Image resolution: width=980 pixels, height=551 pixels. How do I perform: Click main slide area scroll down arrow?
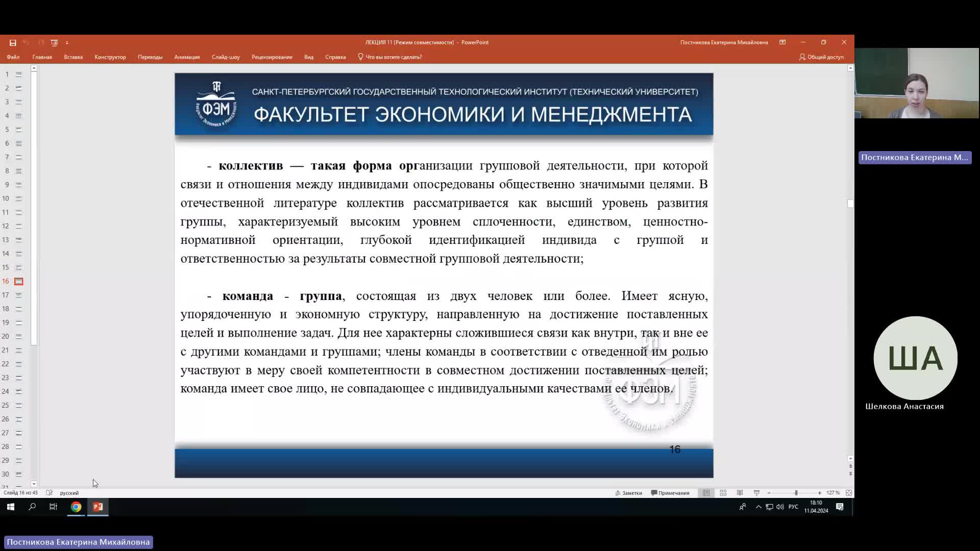850,459
